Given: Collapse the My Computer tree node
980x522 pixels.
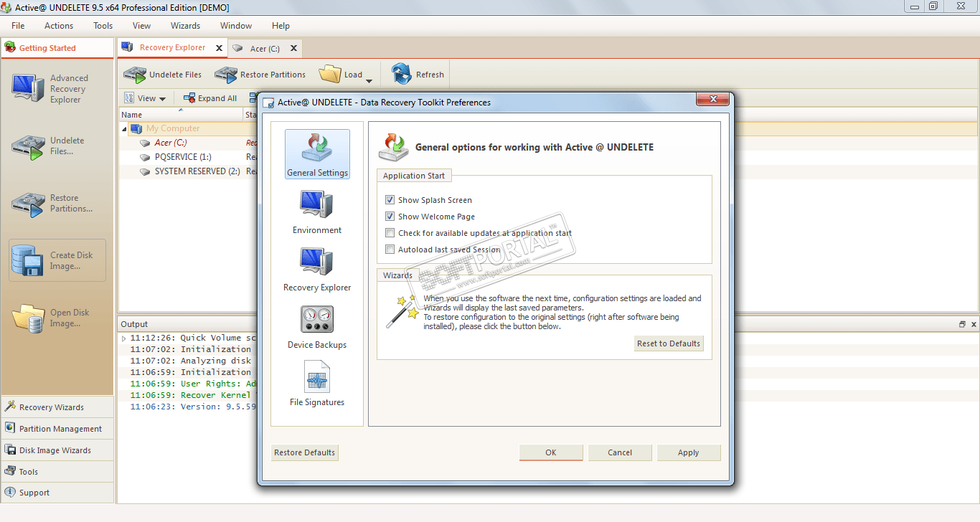Looking at the screenshot, I should pos(125,129).
